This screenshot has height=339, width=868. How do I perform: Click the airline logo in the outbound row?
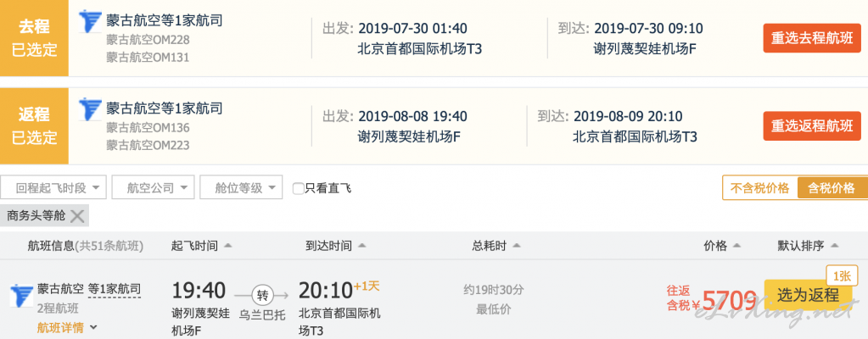90,21
